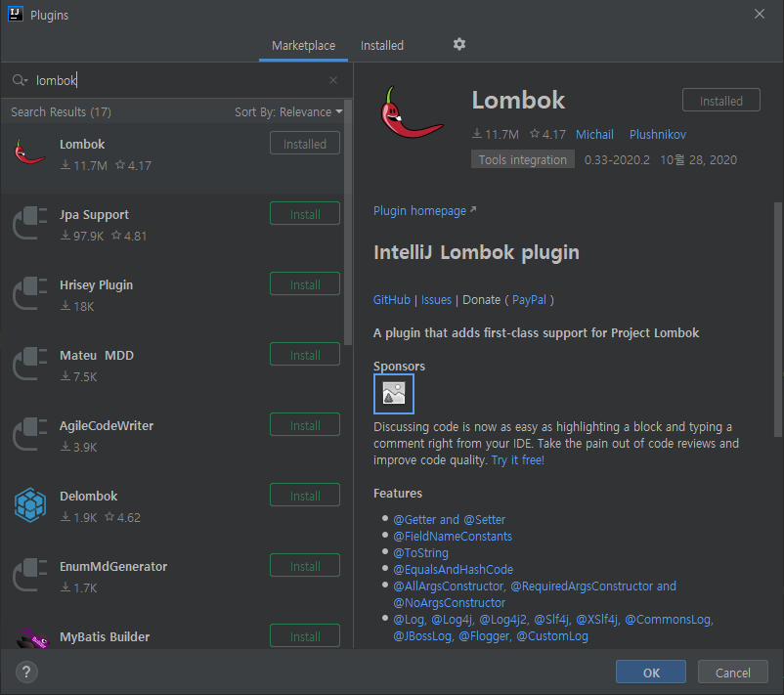Clear the lombok search text
The width and height of the screenshot is (784, 695).
coord(333,80)
